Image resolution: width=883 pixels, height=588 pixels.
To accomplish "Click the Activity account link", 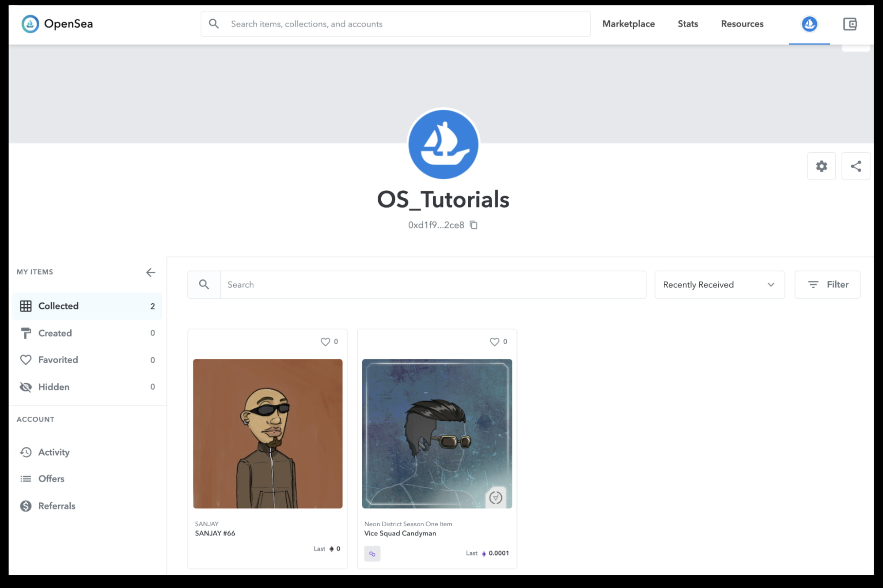I will 53,452.
